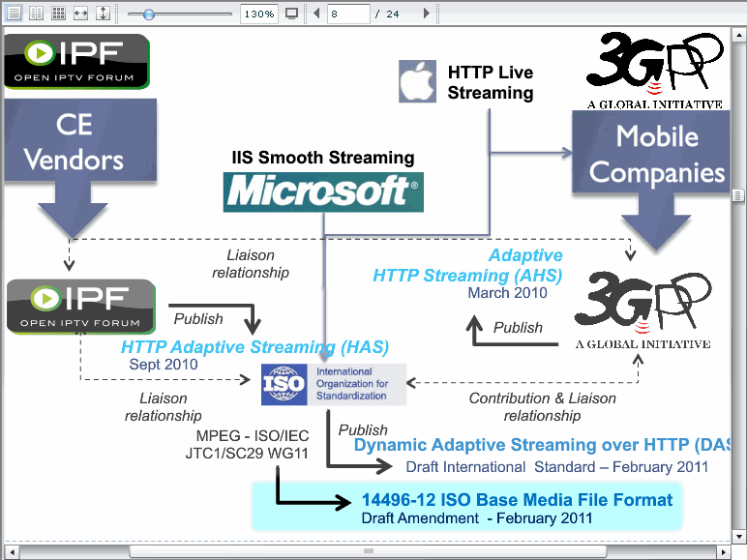Click 'Sept 2010' date text
Screen dimensions: 747x560
[163, 365]
